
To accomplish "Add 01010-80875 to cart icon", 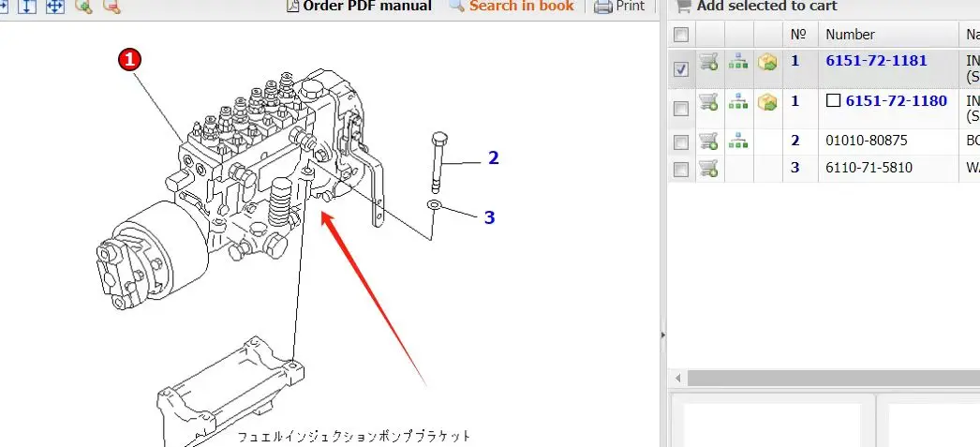I will coord(708,142).
